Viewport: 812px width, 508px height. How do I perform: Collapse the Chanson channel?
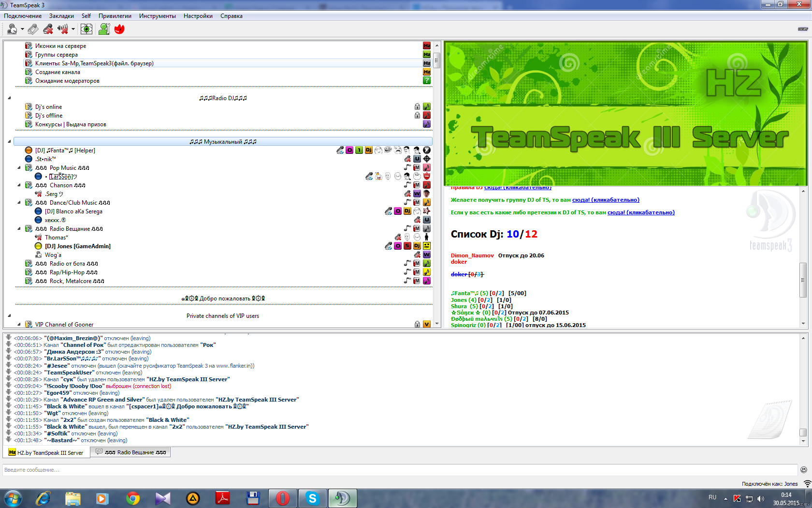19,185
